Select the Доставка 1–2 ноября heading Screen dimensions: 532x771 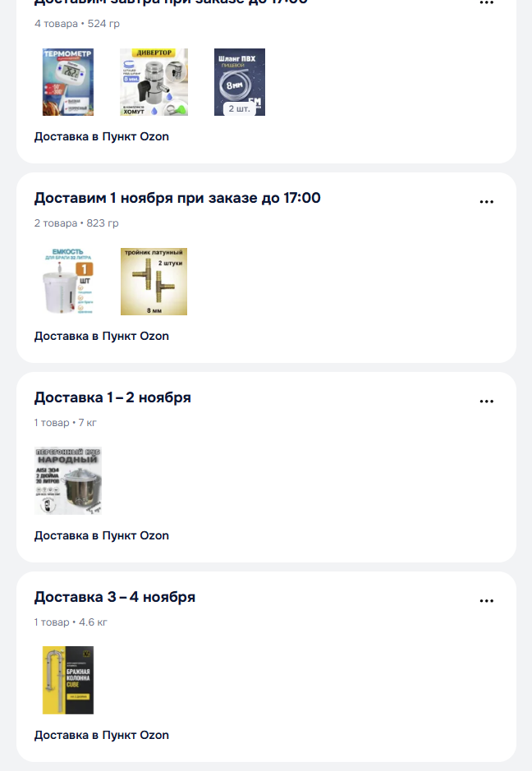112,397
